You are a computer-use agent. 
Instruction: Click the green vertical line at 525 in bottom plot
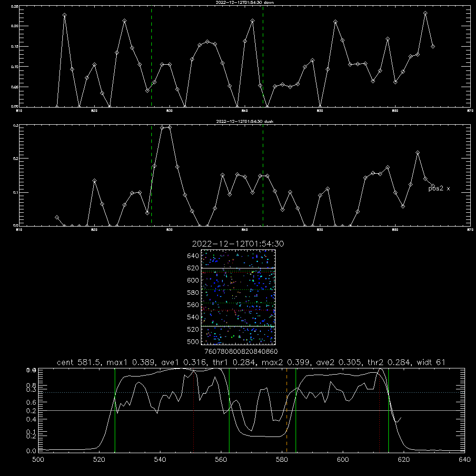[x=115, y=410]
